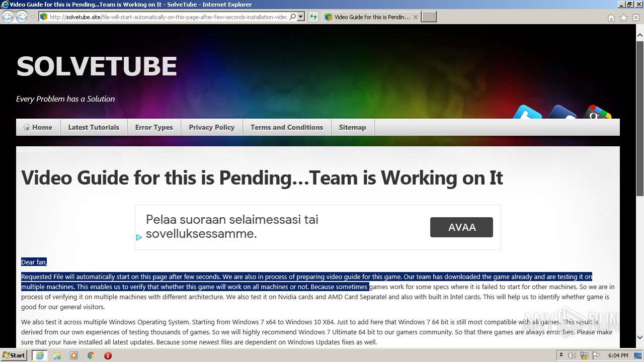Open the Windows Start button
This screenshot has height=362, width=644.
click(14, 355)
